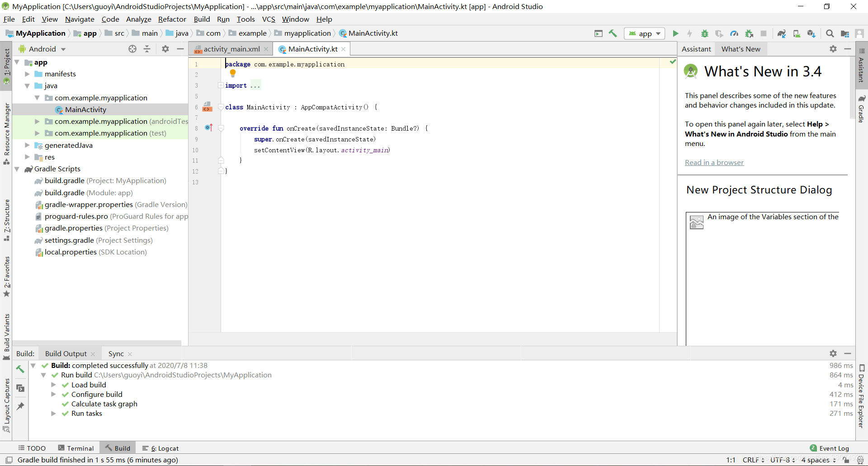Open the Terminal tool window
Viewport: 868px width, 466px height.
pyautogui.click(x=75, y=448)
